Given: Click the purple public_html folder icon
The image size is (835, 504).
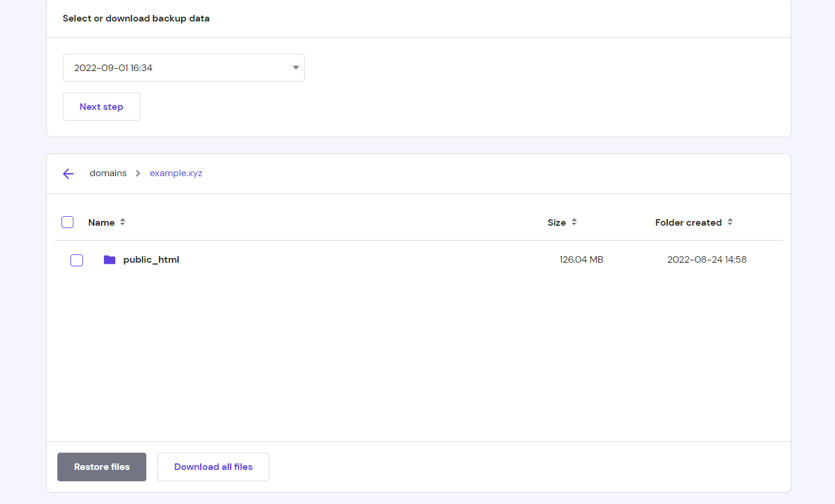Looking at the screenshot, I should tap(109, 260).
